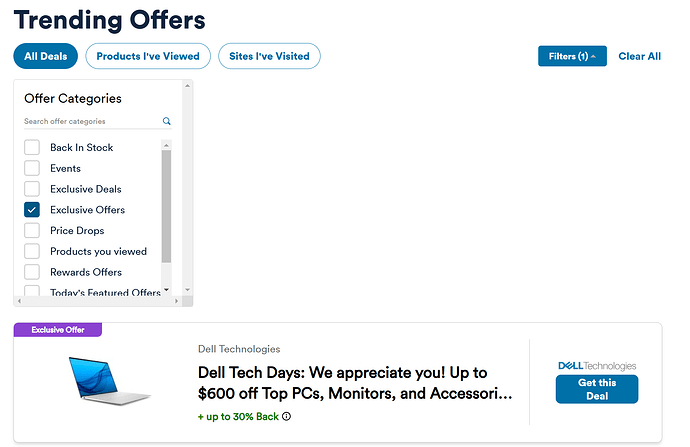
Task: Select the All Deals tab
Action: 45,57
